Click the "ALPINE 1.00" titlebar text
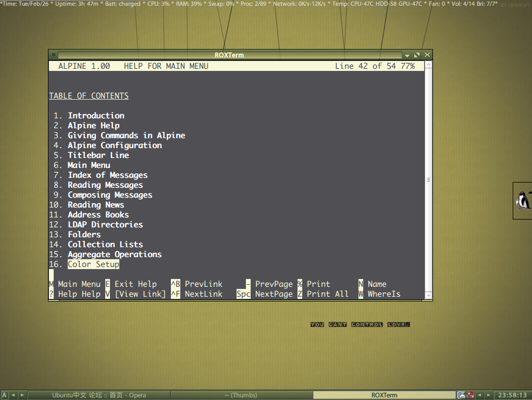The image size is (532, 400). coord(84,66)
